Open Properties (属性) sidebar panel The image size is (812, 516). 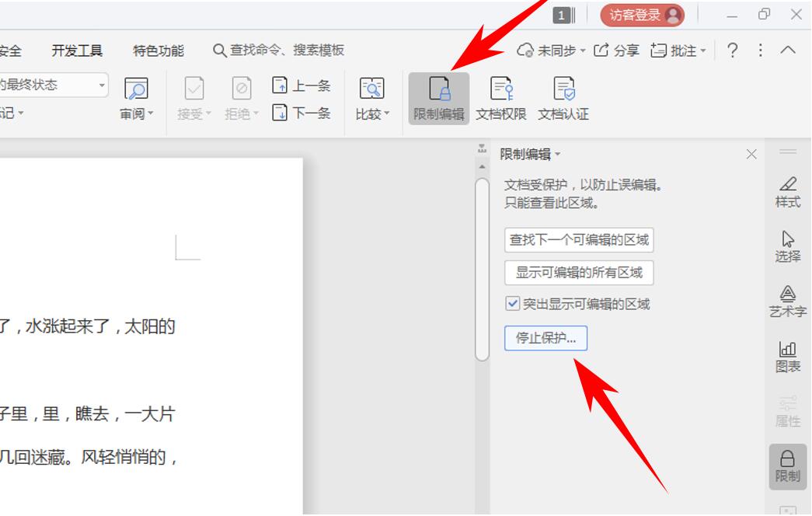pos(788,412)
